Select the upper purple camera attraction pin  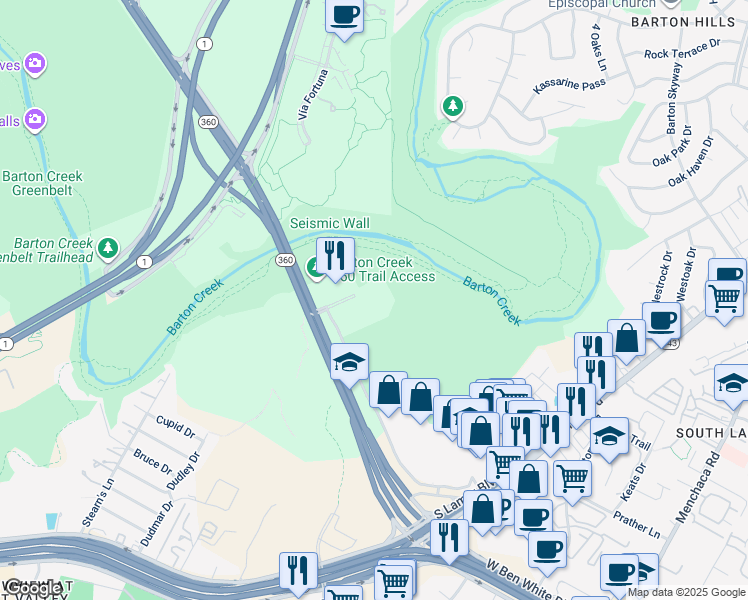click(x=35, y=63)
